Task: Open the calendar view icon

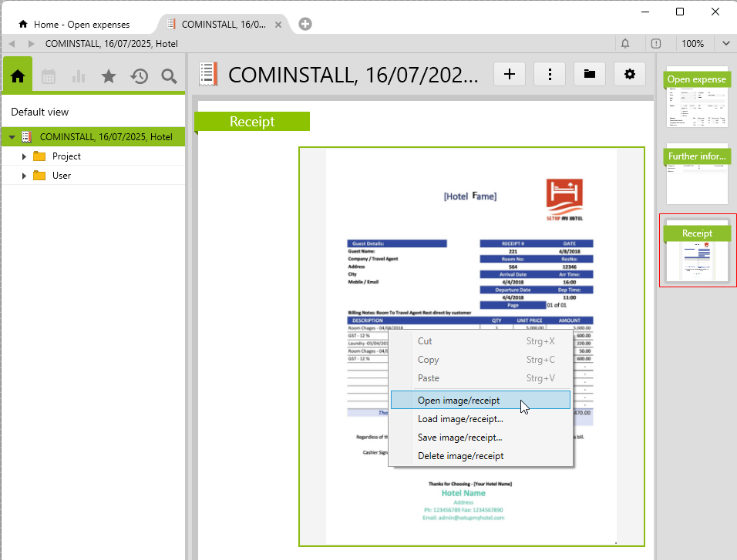Action: coord(48,76)
